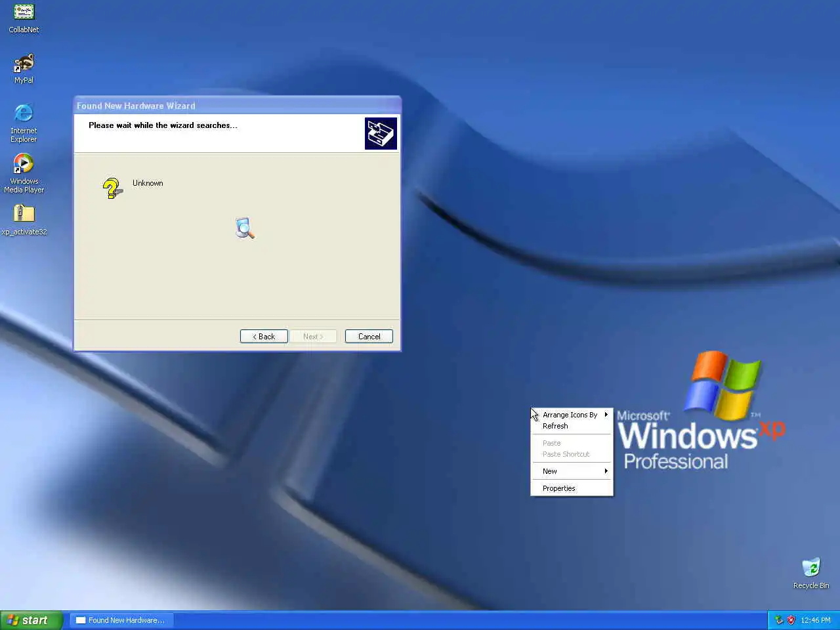
Task: Click the red Security Center shield icon
Action: (x=791, y=620)
